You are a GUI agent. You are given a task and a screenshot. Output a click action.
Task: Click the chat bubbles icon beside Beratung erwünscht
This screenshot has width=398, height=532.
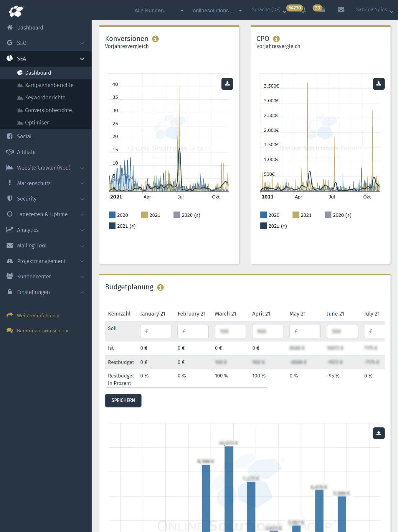point(10,331)
